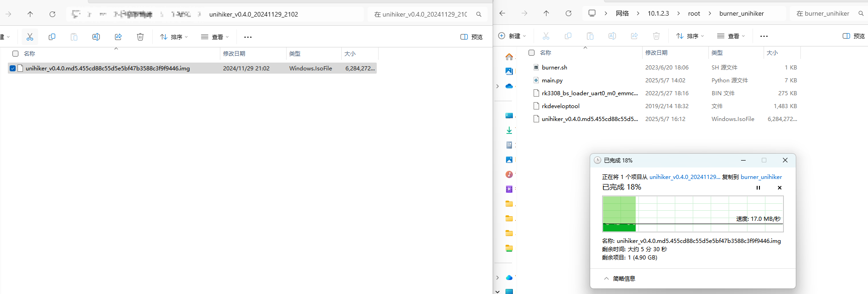Uncheck the unihiker img file checkbox
This screenshot has width=868, height=294.
tap(13, 68)
